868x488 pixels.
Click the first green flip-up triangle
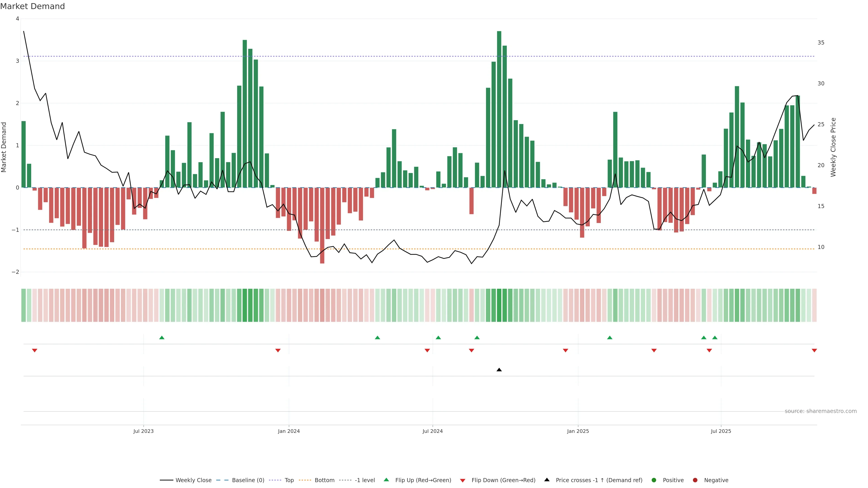(x=162, y=338)
